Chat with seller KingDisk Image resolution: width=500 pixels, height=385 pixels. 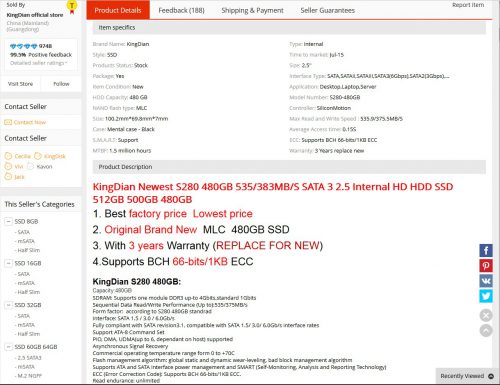[x=55, y=156]
